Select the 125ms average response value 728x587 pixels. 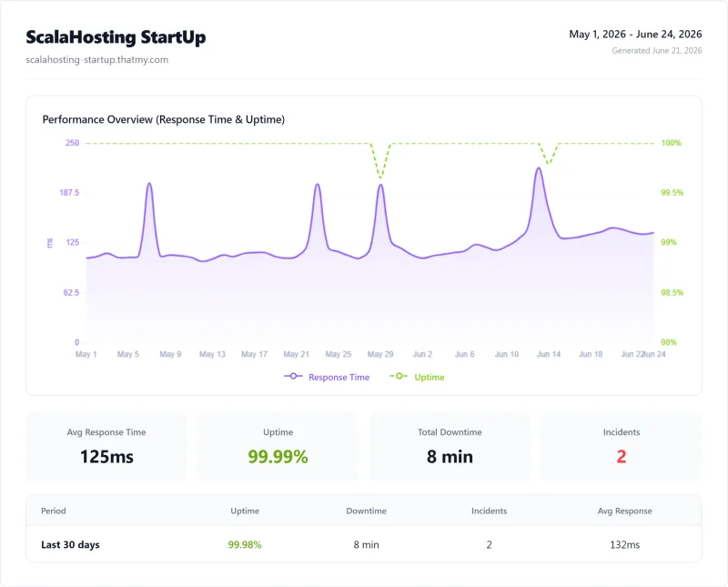click(x=106, y=457)
